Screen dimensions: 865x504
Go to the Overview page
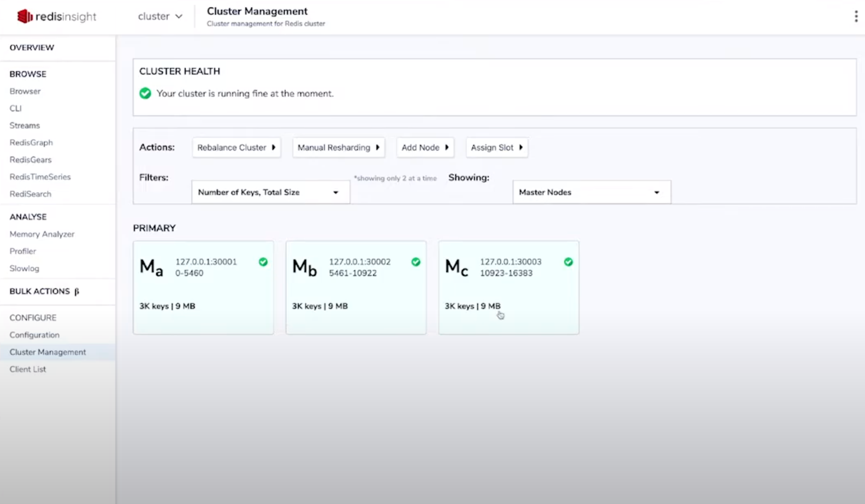point(32,48)
